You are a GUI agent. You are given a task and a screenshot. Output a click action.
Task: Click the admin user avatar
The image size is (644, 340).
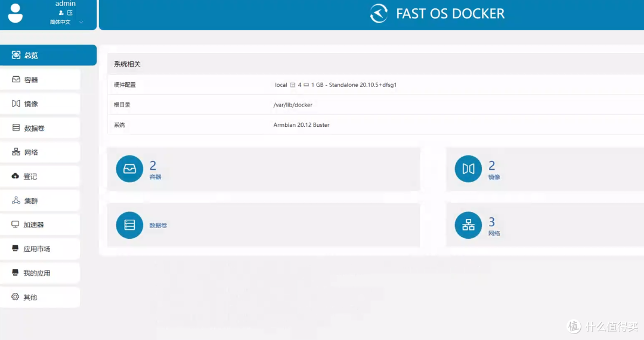tap(15, 13)
